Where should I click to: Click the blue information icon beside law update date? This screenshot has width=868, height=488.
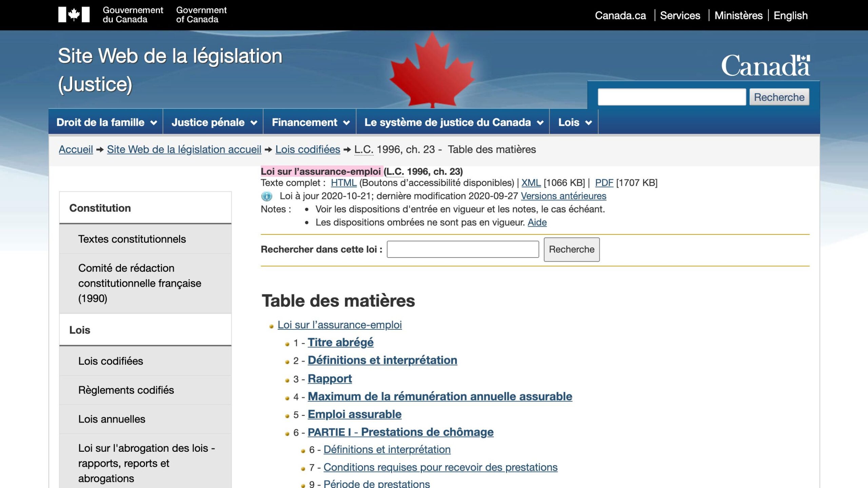(268, 196)
